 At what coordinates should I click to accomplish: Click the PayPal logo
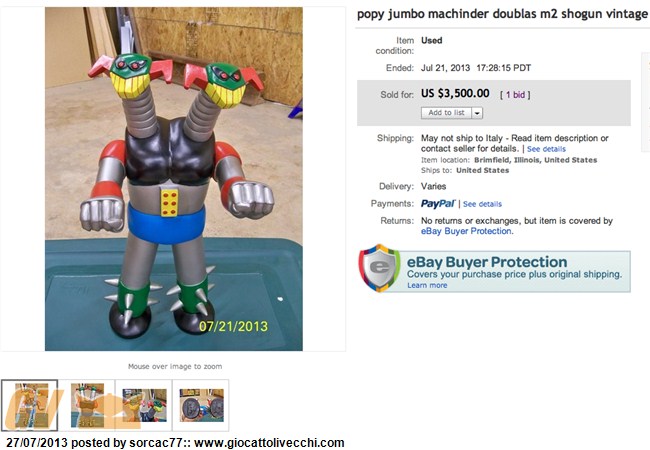click(x=438, y=203)
